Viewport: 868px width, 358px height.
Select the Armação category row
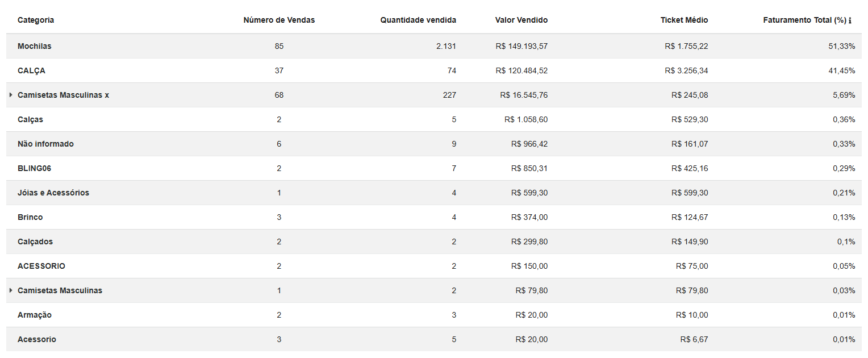pos(35,315)
